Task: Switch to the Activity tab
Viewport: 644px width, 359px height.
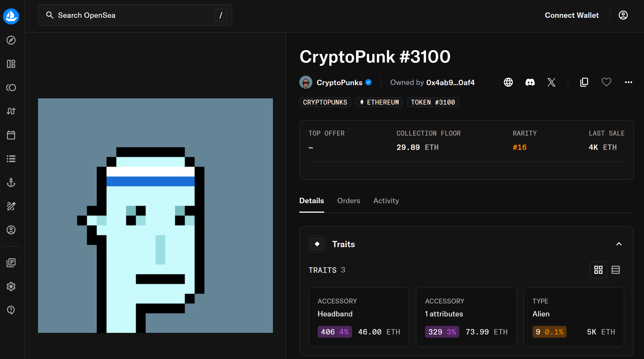Action: pos(386,201)
